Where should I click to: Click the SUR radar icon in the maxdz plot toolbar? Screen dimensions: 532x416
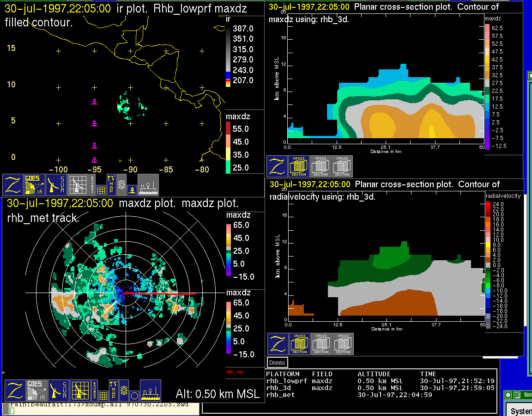tap(59, 391)
